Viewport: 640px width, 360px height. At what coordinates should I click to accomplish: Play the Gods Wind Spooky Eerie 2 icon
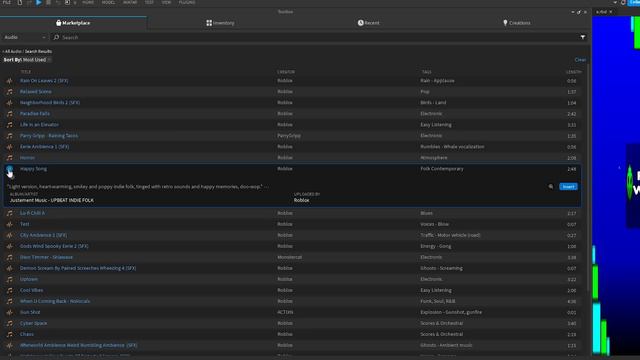click(9, 246)
